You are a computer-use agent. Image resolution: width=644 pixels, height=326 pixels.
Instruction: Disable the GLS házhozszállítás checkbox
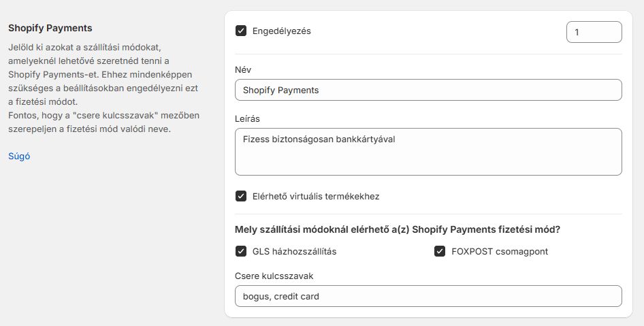(x=241, y=251)
